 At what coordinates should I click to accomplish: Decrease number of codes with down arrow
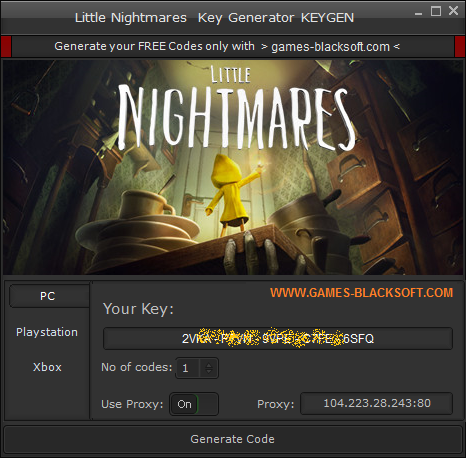[x=209, y=371]
